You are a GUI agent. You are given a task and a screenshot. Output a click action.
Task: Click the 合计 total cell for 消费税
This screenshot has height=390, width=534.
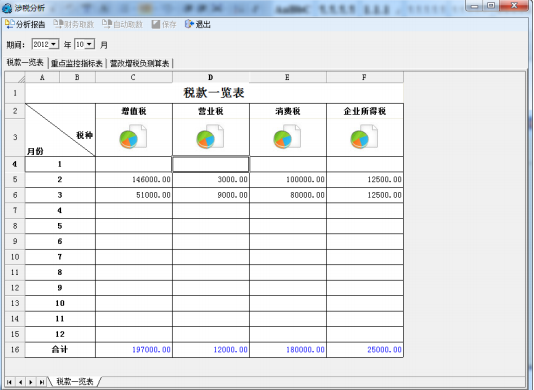(x=288, y=350)
